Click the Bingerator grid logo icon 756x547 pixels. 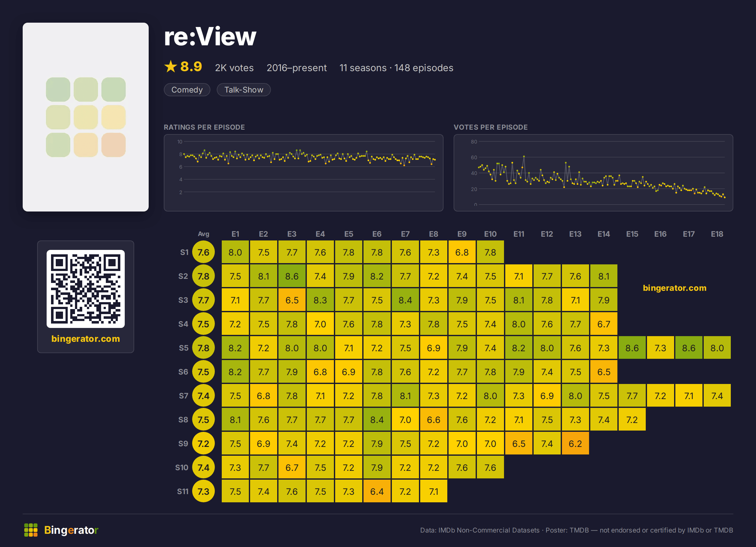point(31,530)
